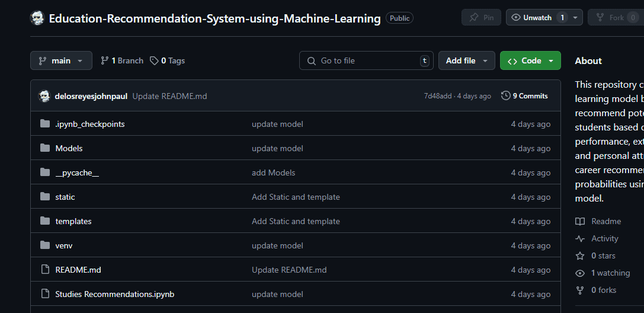
Task: View the 9 Commits history
Action: [524, 95]
